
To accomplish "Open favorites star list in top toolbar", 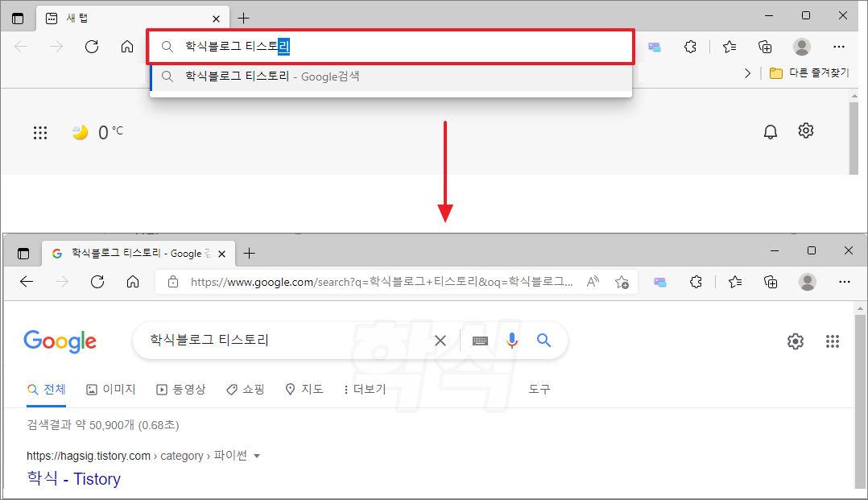I will [730, 47].
